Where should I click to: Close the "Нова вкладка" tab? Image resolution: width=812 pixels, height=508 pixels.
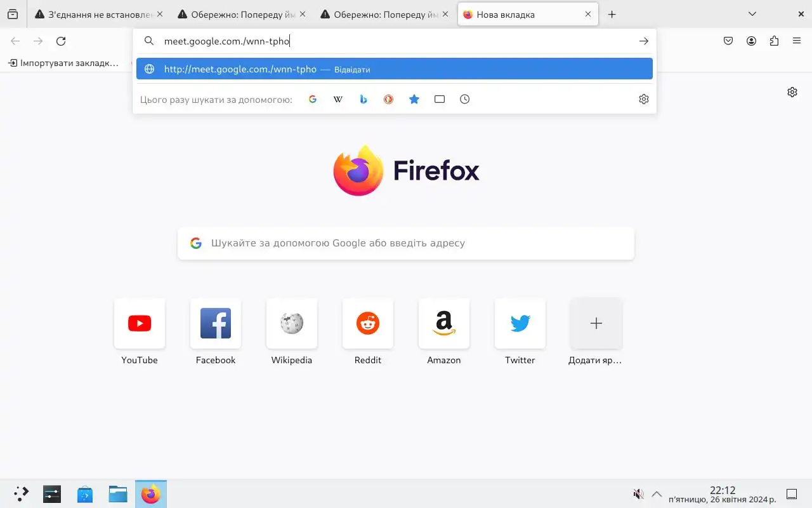coord(588,14)
